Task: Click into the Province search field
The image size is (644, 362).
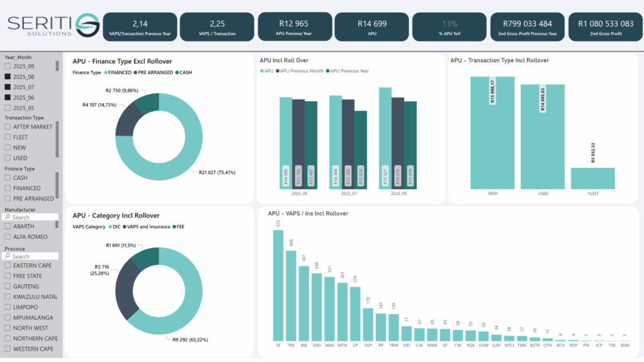Action: point(30,256)
